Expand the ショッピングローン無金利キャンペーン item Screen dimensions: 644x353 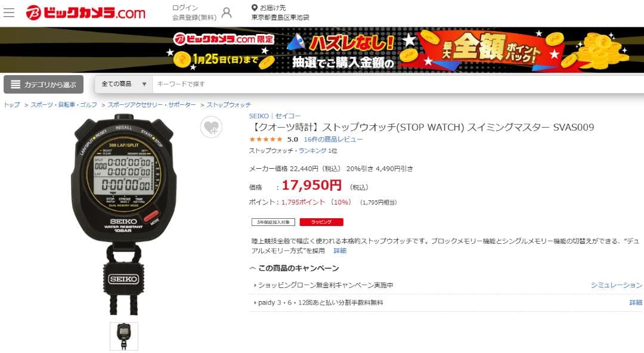(324, 285)
